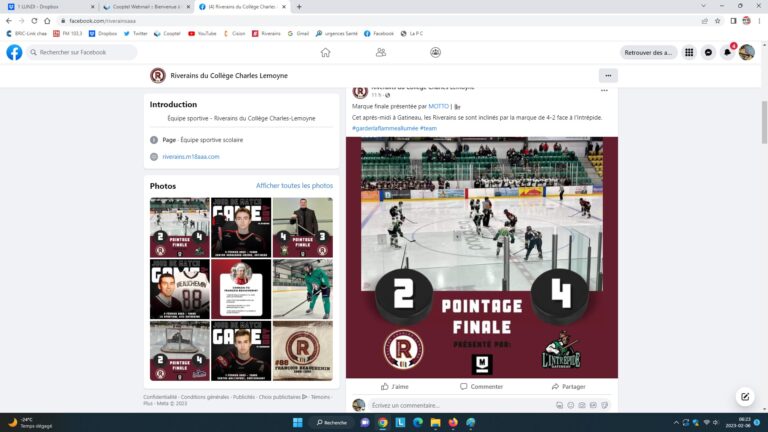
Task: Open the Windows Start button in taskbar
Action: point(297,422)
